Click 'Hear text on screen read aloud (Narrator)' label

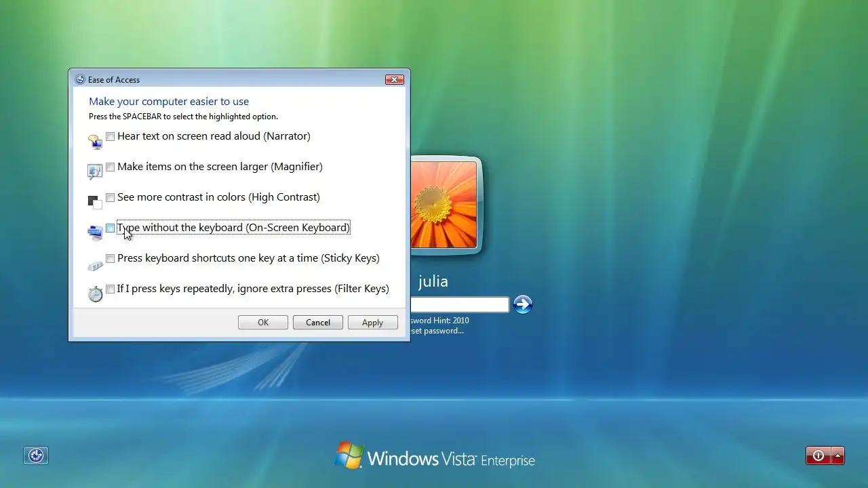pyautogui.click(x=214, y=136)
